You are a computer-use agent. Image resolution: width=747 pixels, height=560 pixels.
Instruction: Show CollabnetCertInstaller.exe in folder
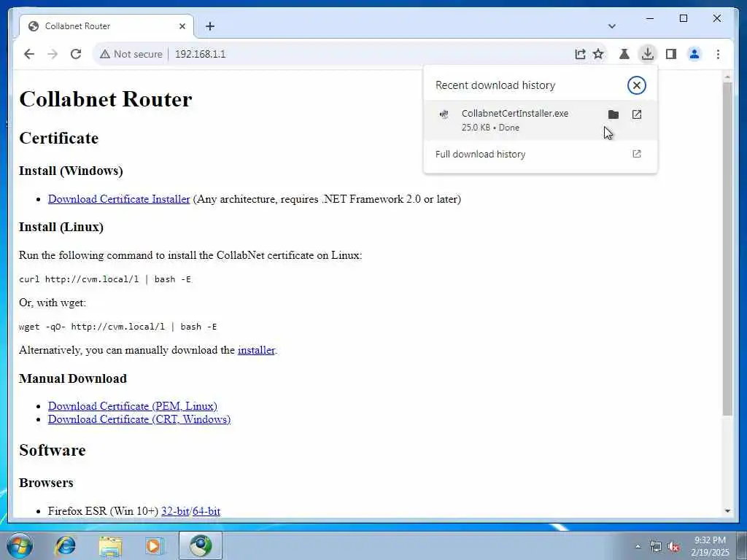pyautogui.click(x=613, y=114)
